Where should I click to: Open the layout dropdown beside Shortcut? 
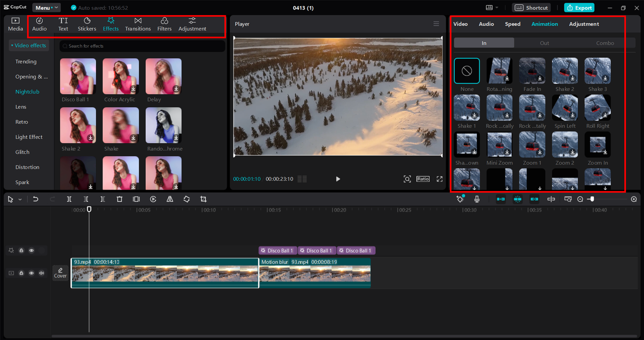tap(492, 8)
